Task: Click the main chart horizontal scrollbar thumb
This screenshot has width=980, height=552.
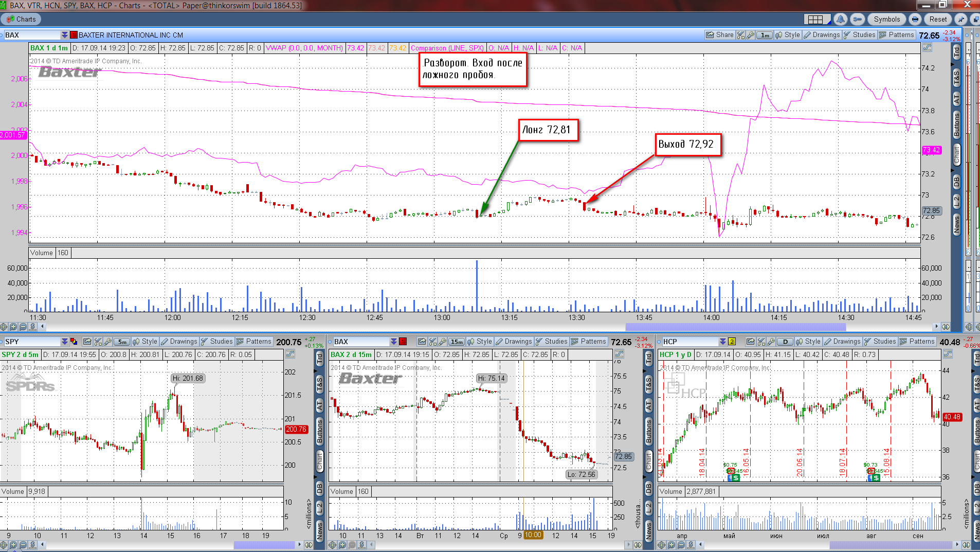Action: [x=735, y=327]
